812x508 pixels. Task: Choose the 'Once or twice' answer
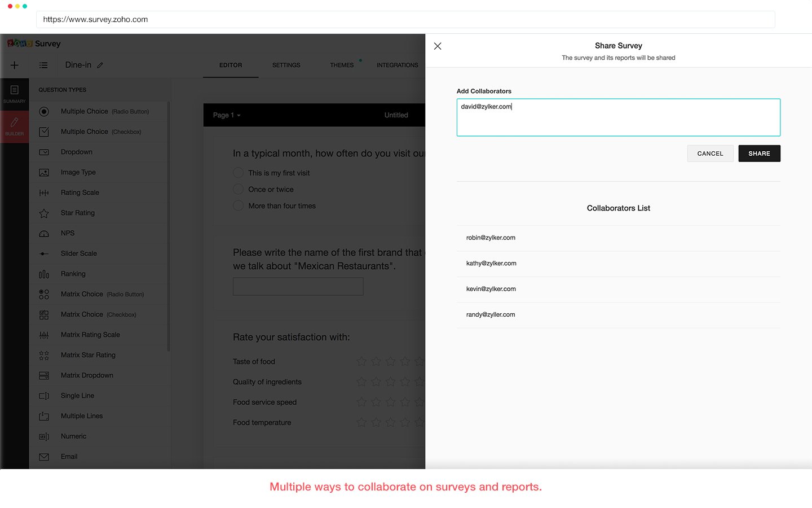point(238,189)
